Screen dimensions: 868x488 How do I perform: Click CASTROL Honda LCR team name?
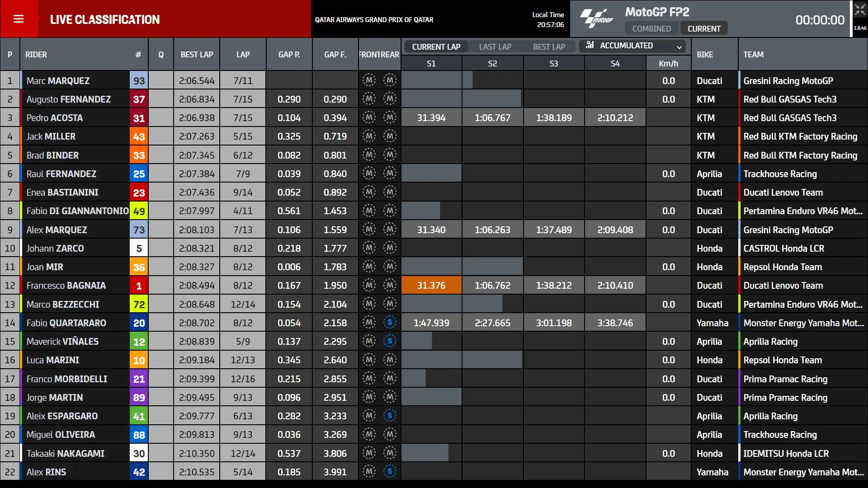click(783, 248)
